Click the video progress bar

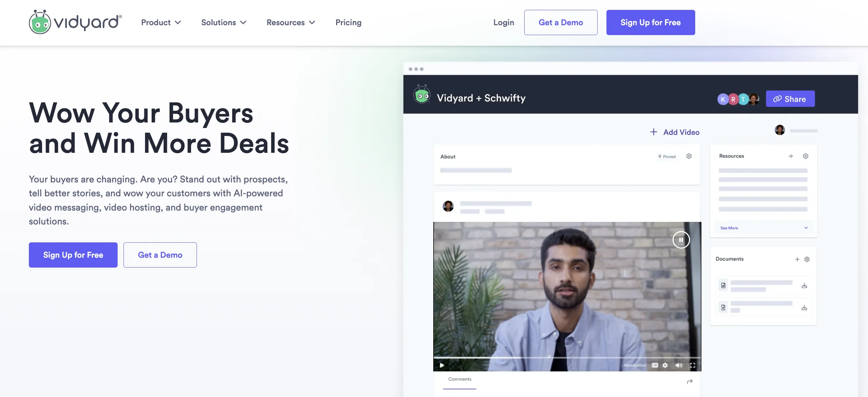[567, 357]
